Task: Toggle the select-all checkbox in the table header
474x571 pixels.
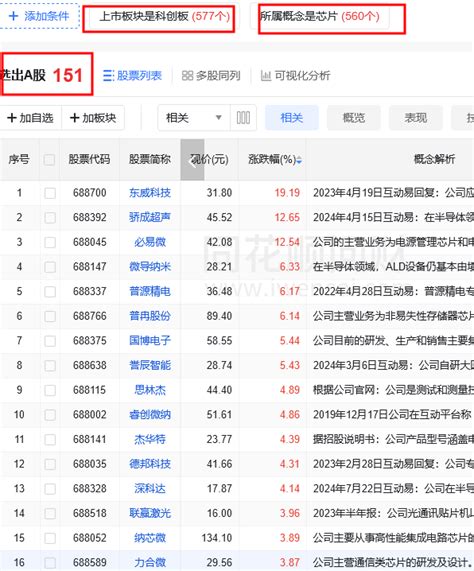Action: (x=49, y=160)
